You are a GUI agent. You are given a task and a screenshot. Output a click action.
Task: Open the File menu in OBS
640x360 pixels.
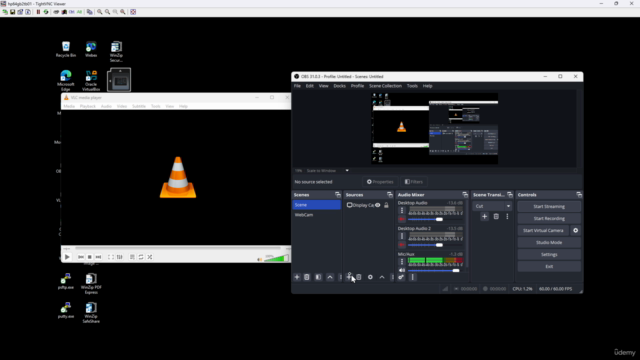(x=297, y=86)
